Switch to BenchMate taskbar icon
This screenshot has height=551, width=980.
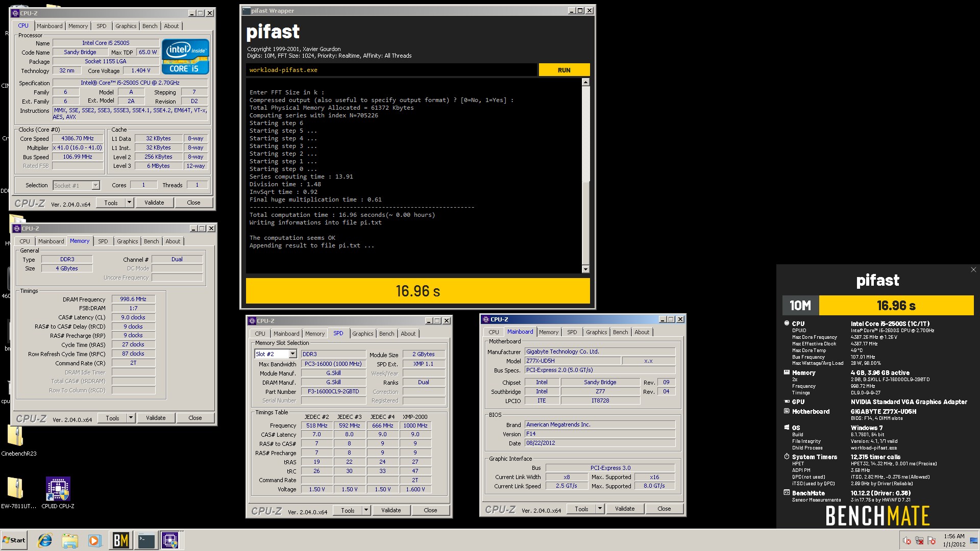tap(120, 540)
